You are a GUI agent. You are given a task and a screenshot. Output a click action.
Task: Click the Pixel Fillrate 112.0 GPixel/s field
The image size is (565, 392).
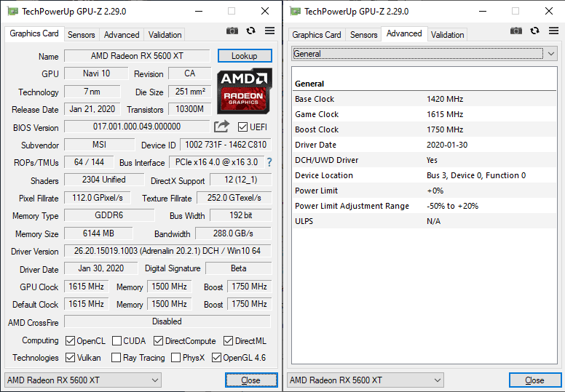pos(98,198)
